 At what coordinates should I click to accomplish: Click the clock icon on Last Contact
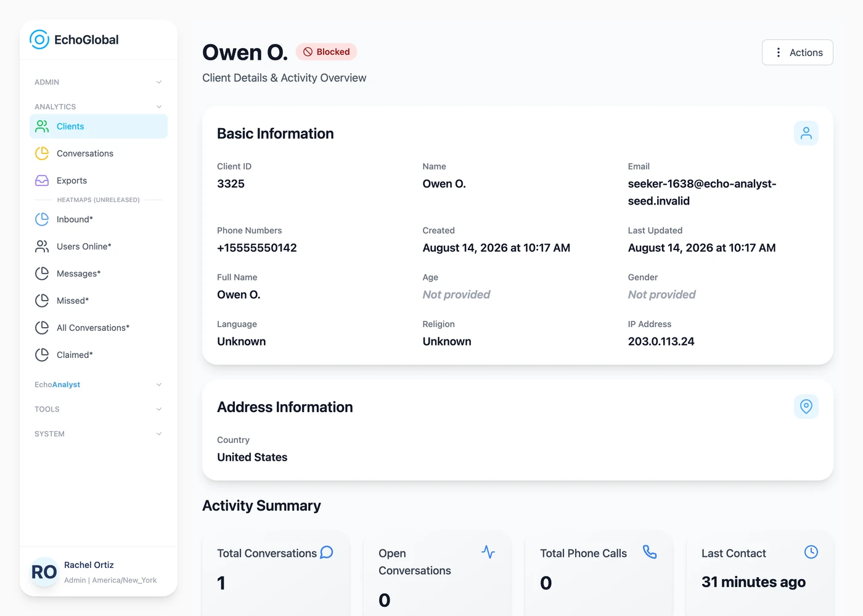coord(811,552)
